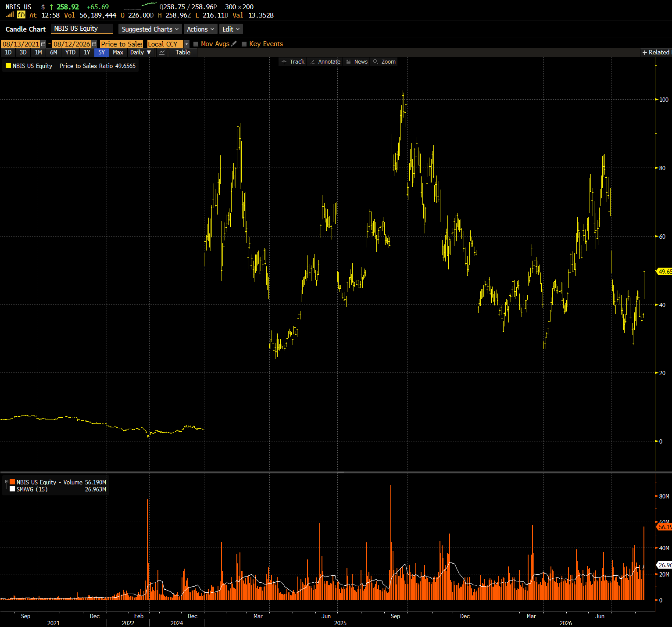Click the yellow Price to Sales color swatch
672x627 pixels.
click(x=8, y=66)
